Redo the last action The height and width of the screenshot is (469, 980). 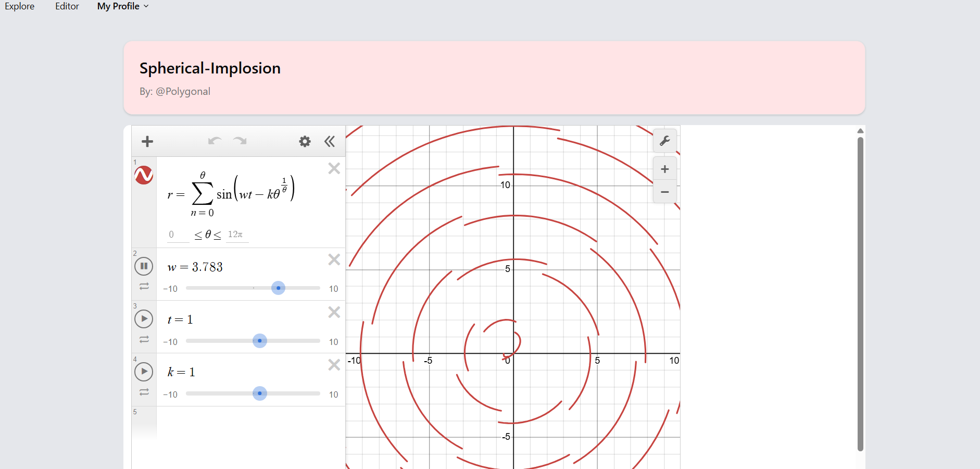pos(240,141)
